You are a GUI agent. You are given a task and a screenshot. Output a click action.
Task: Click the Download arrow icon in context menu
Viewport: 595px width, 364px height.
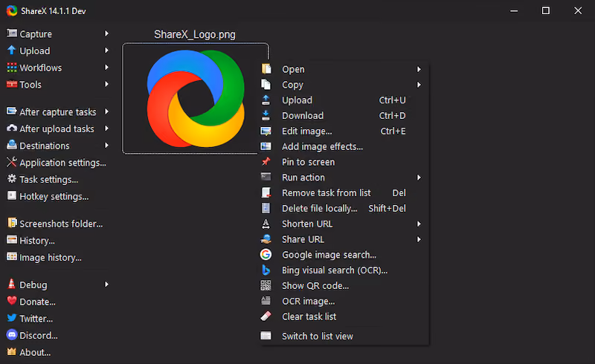click(x=266, y=115)
